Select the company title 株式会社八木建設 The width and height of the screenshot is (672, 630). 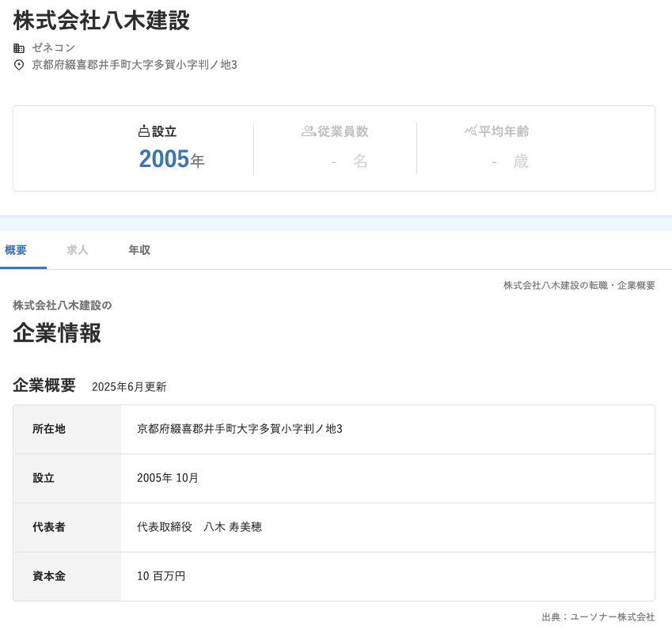click(101, 21)
